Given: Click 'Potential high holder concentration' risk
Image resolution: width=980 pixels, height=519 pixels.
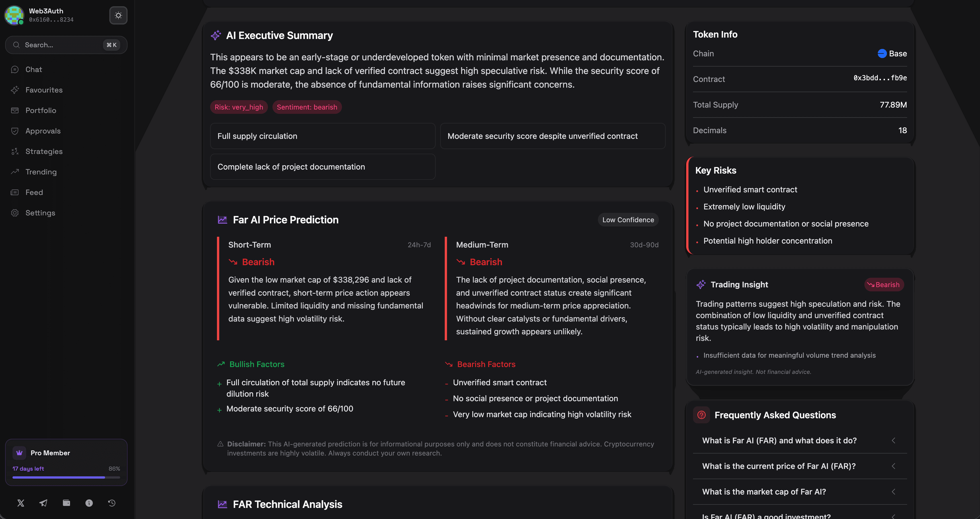Looking at the screenshot, I should coord(768,242).
